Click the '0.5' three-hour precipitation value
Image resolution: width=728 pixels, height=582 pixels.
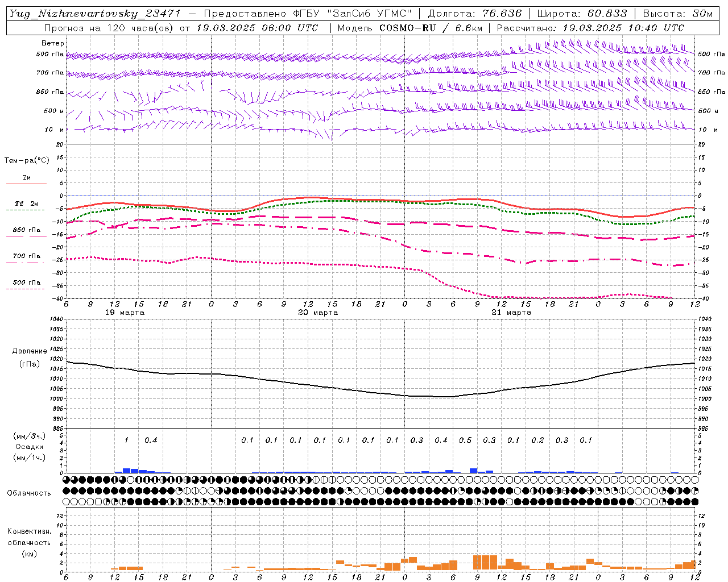point(465,440)
